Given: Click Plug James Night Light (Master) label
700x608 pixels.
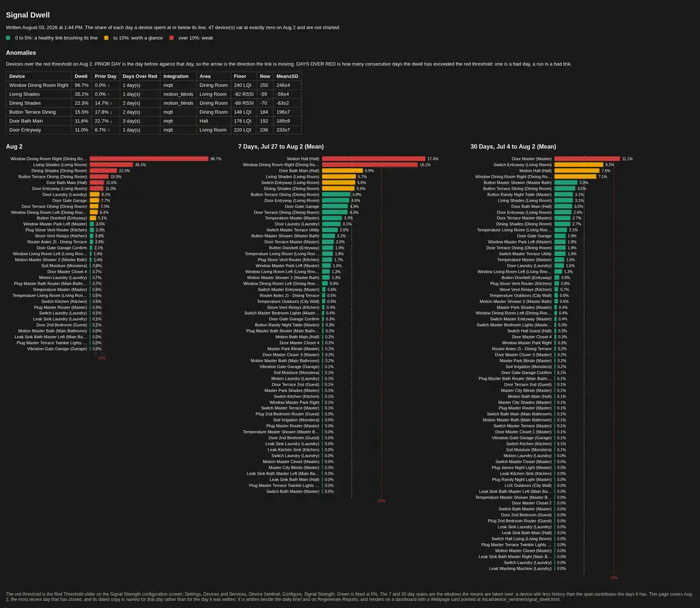Looking at the screenshot, I should pyautogui.click(x=522, y=467).
